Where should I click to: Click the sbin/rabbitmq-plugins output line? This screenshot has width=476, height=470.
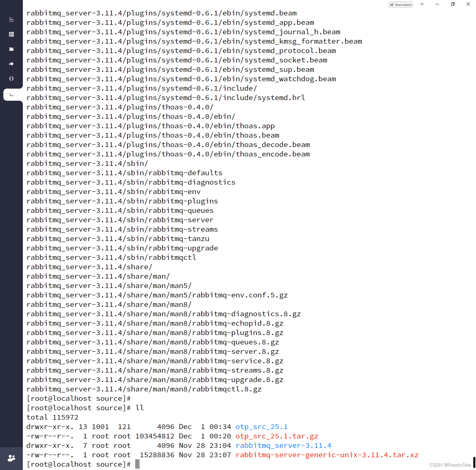[x=122, y=201]
